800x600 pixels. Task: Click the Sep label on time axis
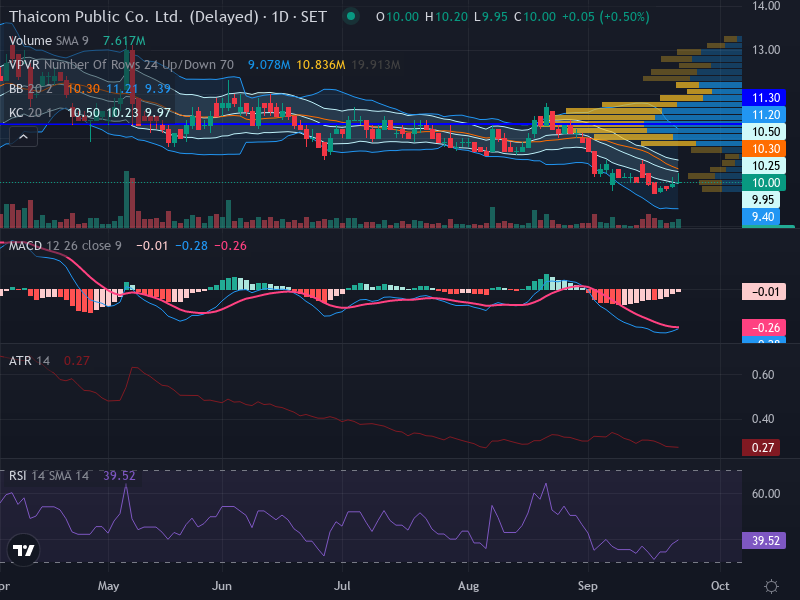[588, 586]
